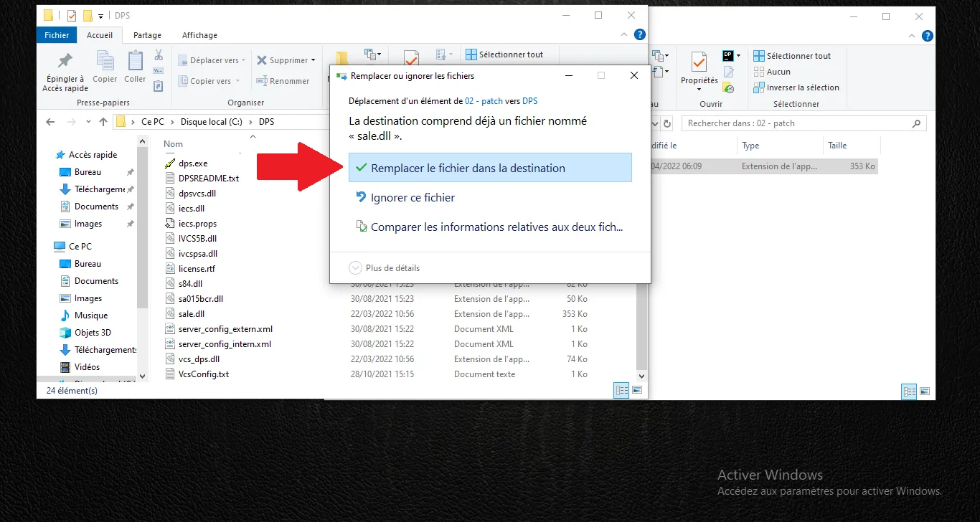
Task: Click the scissors Cut icon in Presse-papiers
Action: [x=159, y=55]
